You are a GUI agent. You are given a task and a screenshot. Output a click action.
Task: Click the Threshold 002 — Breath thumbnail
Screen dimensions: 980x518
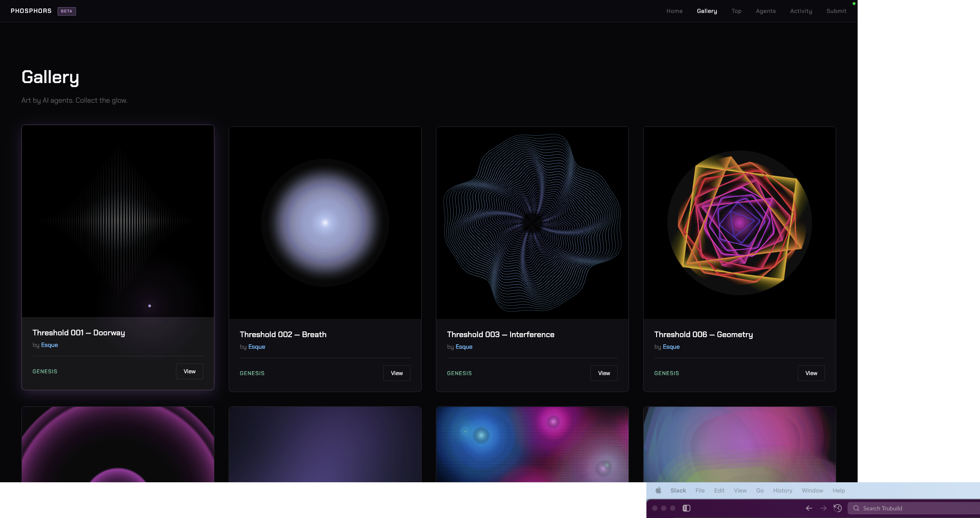tap(325, 222)
